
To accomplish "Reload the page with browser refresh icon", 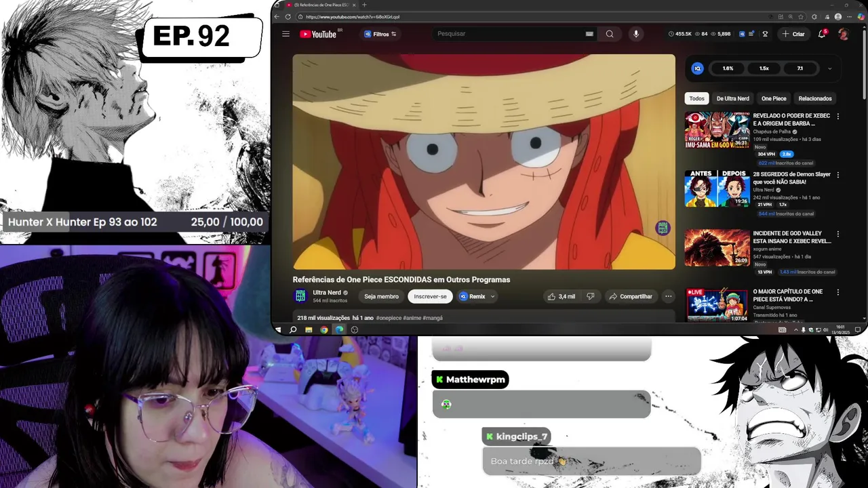I will (288, 17).
